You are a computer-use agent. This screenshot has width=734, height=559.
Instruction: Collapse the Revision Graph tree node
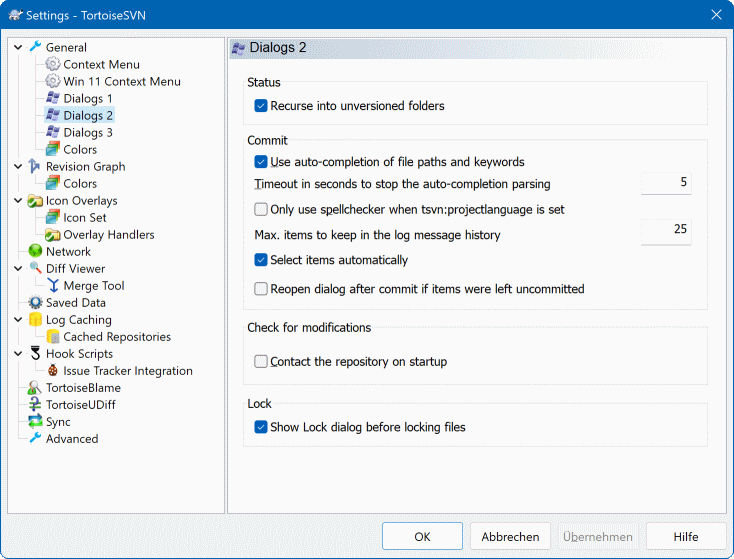click(18, 166)
